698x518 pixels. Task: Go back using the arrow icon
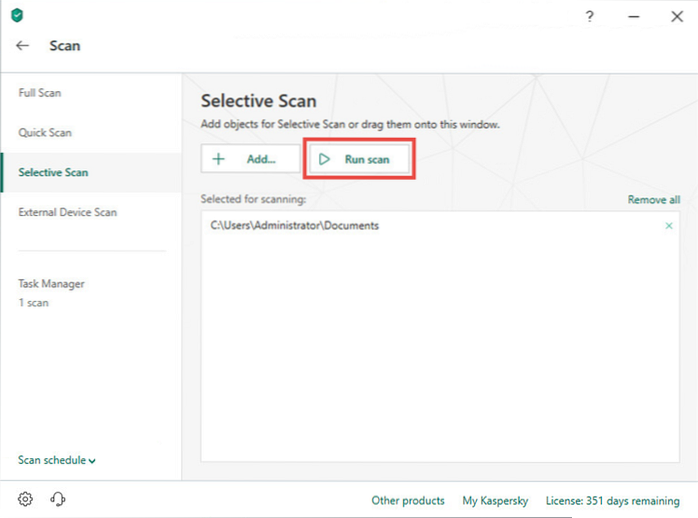(22, 45)
